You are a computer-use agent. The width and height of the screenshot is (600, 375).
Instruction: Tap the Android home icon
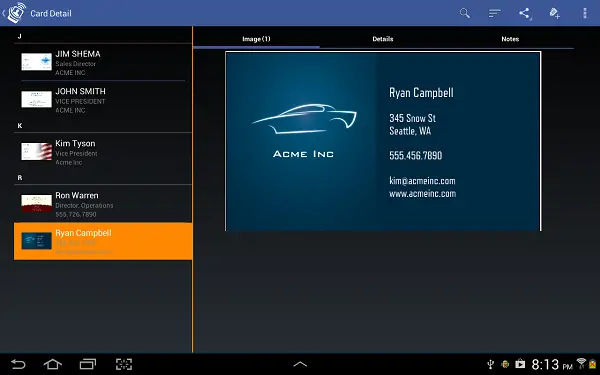[x=53, y=364]
